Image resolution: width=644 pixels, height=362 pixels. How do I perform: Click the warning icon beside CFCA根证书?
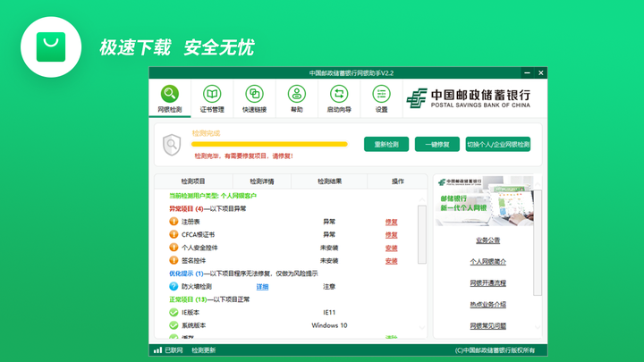click(x=174, y=234)
